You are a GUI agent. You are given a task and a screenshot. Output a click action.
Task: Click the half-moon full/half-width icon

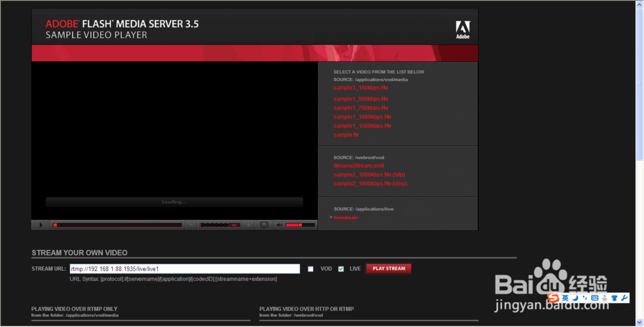[x=575, y=298]
